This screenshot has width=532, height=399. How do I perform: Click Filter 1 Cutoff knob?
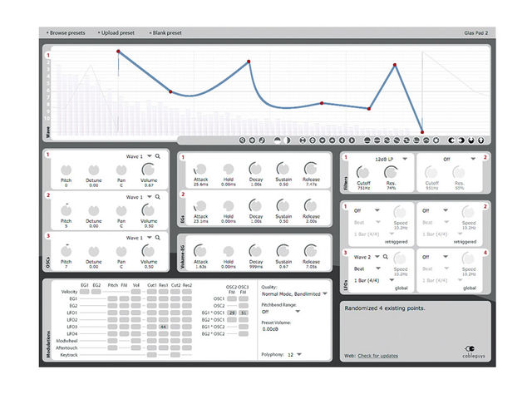pos(363,172)
